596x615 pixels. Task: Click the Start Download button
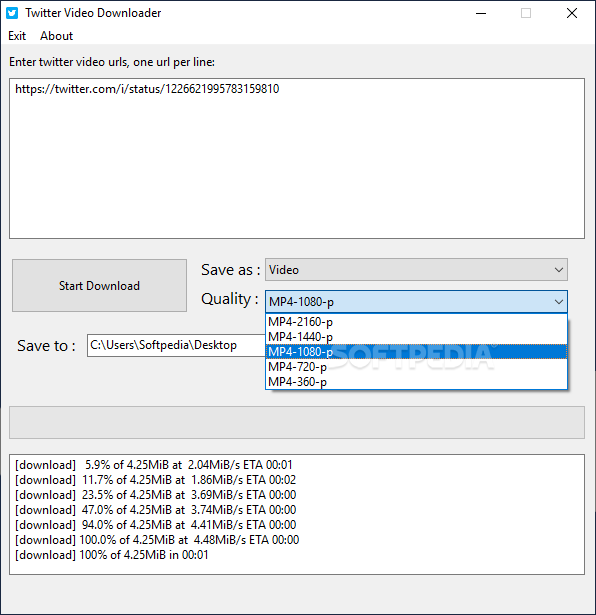click(x=99, y=286)
